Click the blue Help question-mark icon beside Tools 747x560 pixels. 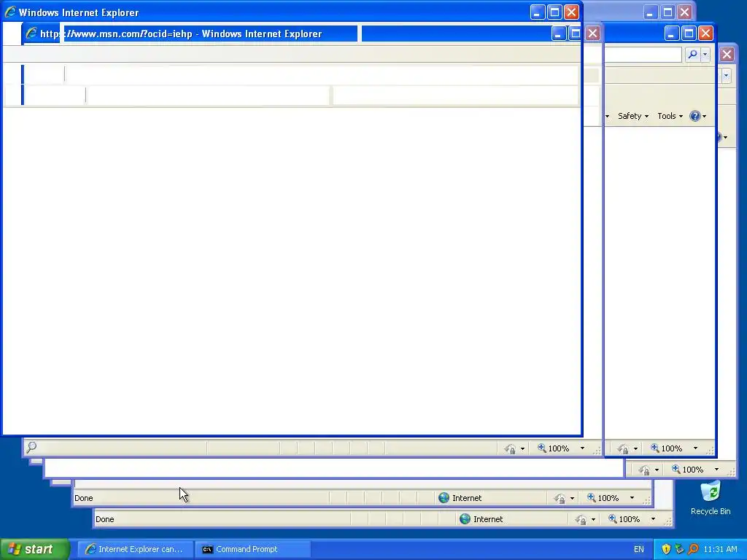pos(695,116)
